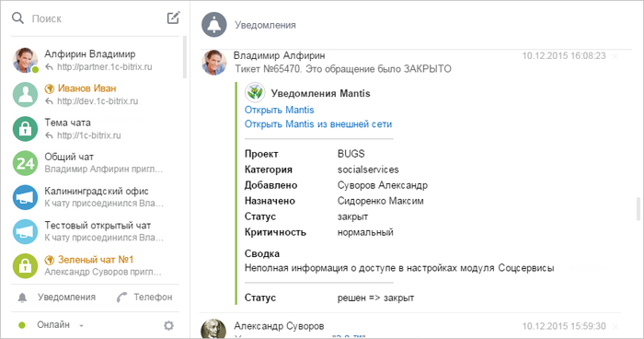Click the search magnifier icon
The height and width of the screenshot is (339, 644).
click(x=17, y=18)
